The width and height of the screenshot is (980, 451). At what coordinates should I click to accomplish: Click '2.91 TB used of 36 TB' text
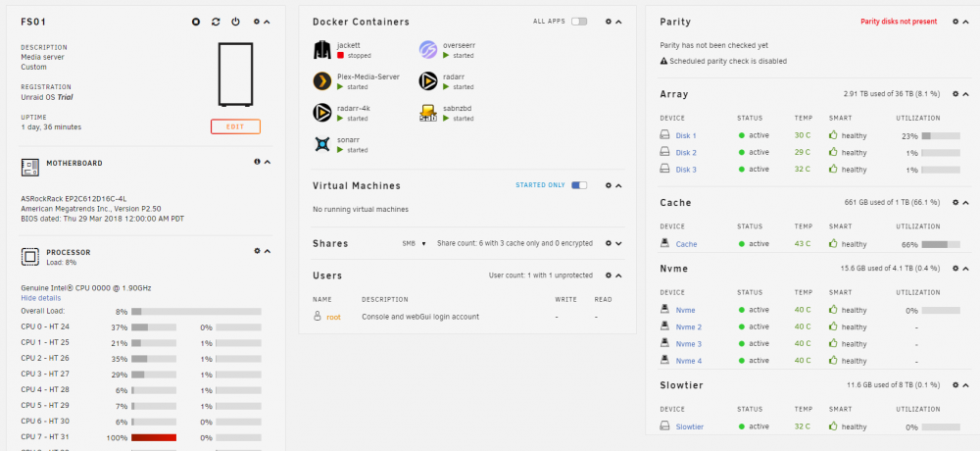878,94
